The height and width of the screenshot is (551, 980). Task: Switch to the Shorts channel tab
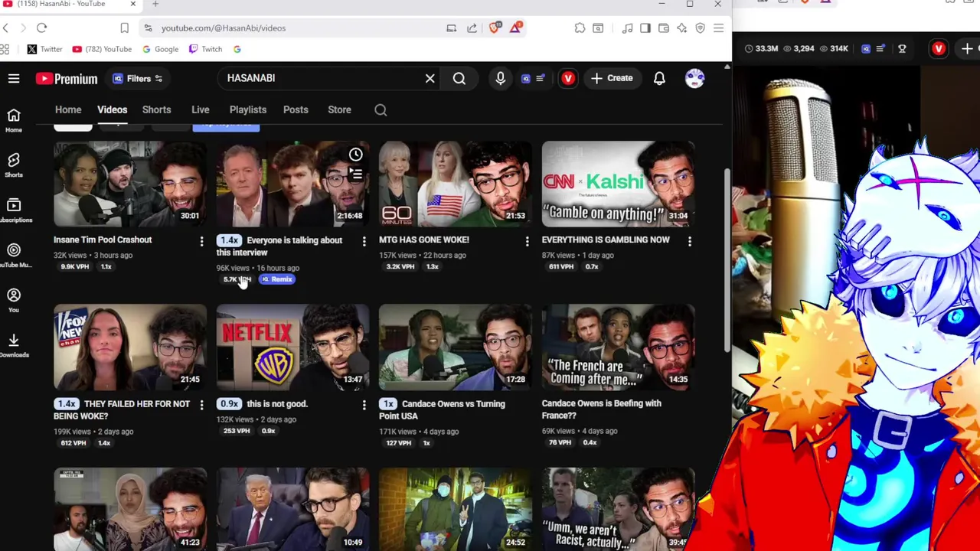[156, 109]
